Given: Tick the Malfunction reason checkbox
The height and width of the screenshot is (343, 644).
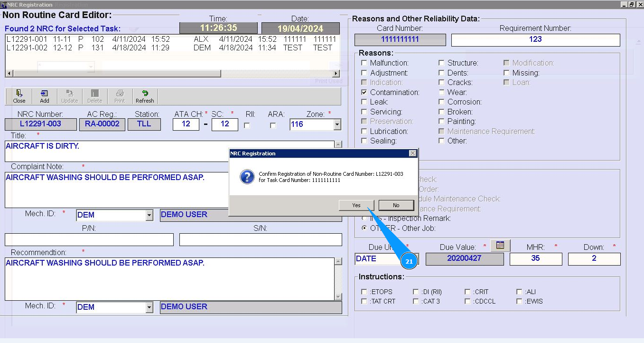Looking at the screenshot, I should click(364, 63).
